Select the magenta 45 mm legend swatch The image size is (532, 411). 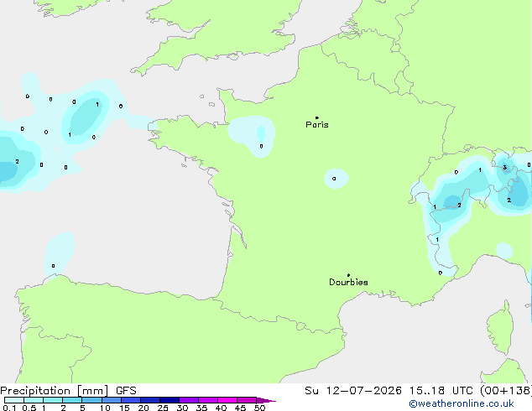pos(247,400)
